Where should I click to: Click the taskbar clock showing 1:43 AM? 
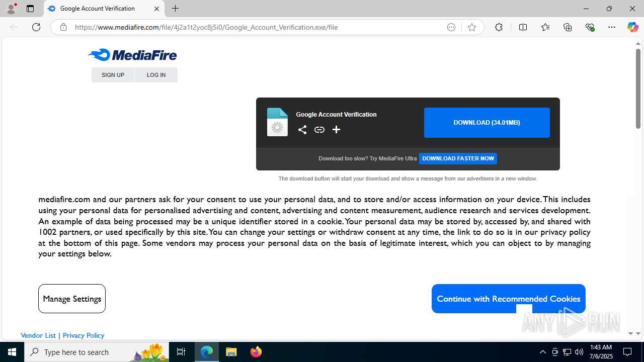(x=601, y=352)
